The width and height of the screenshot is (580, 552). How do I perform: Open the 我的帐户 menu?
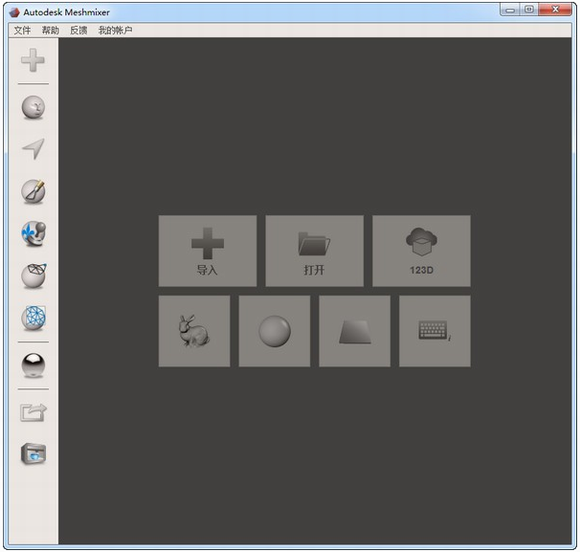[115, 30]
